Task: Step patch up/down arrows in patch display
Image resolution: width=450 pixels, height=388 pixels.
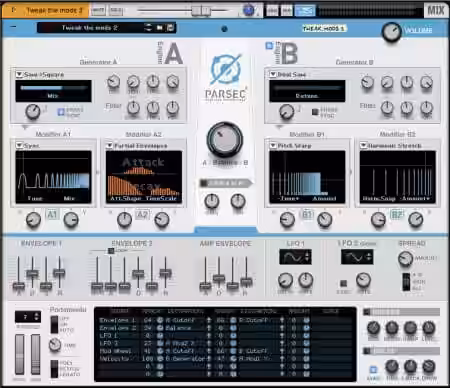Action: click(148, 28)
